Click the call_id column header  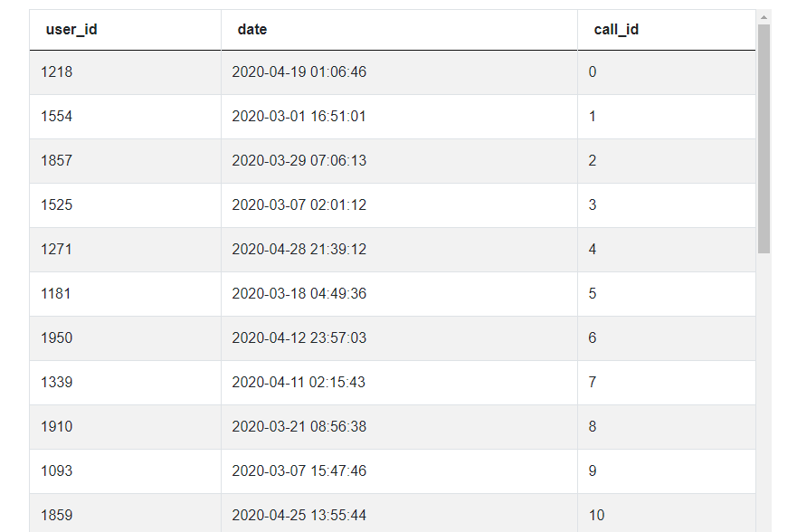point(667,30)
